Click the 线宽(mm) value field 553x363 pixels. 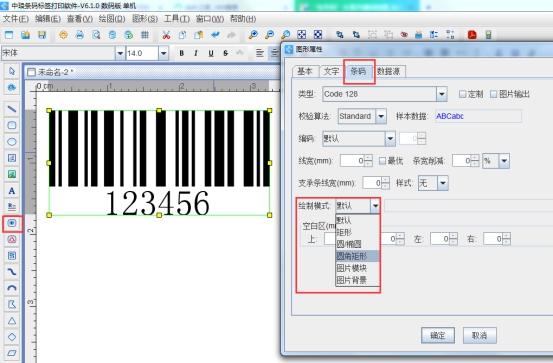(x=352, y=161)
